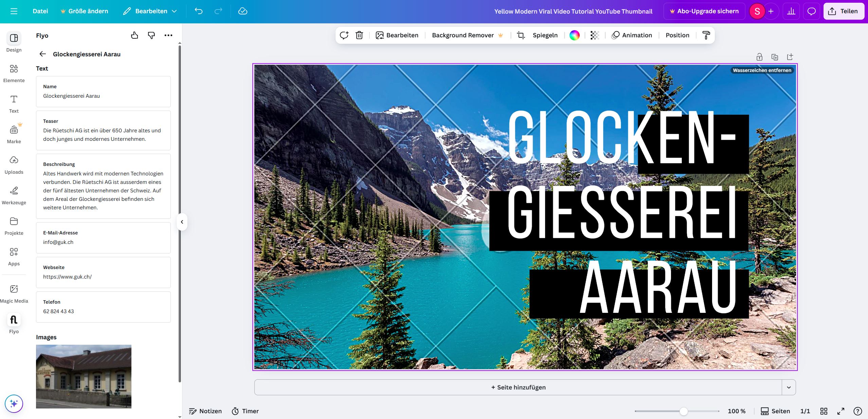Open the hamburger main menu

(x=14, y=11)
